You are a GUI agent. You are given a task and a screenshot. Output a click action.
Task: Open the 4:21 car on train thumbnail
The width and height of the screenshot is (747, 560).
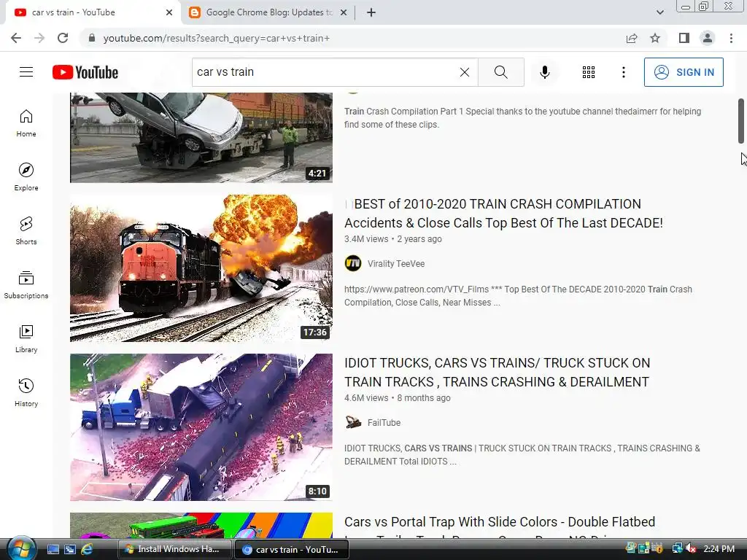click(201, 138)
